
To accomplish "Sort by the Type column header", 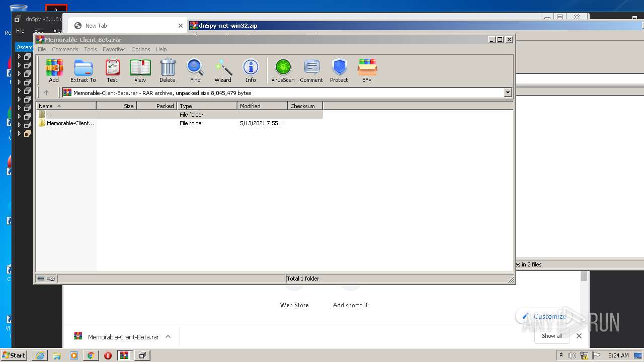I will 207,106.
